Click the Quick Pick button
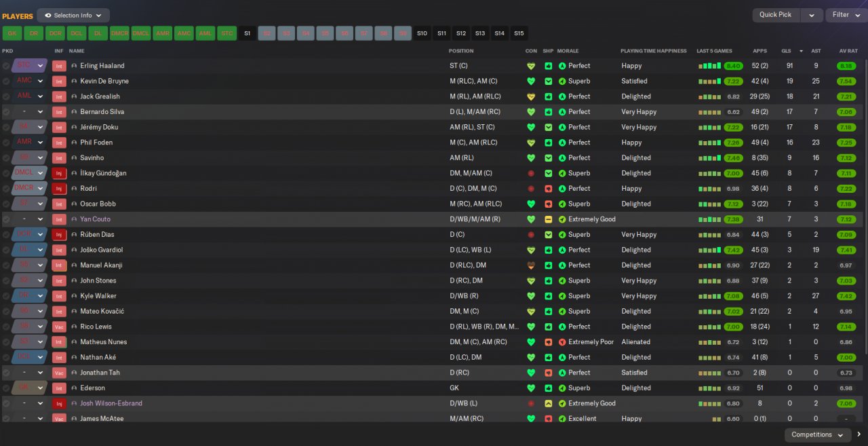Screen dimensions: 868x446 click(x=776, y=15)
